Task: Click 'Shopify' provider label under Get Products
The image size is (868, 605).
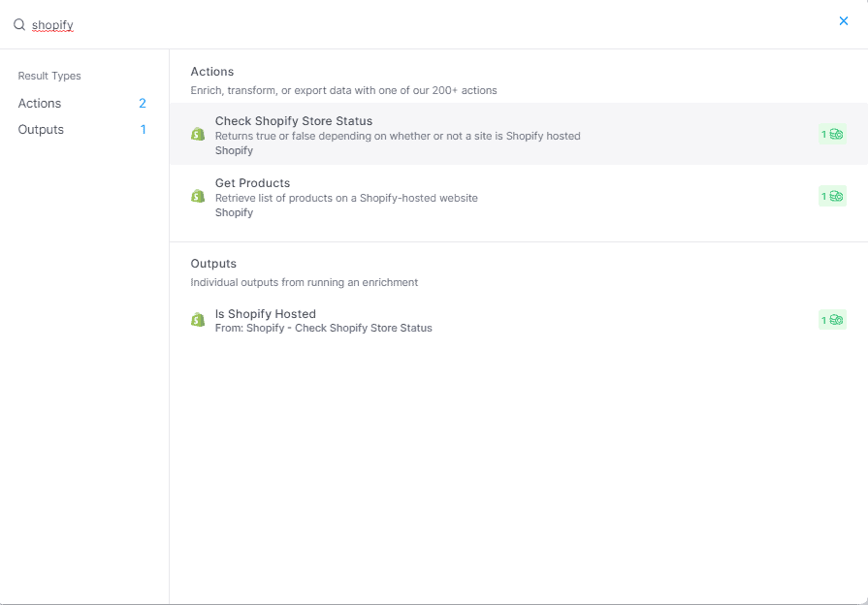Action: coord(234,212)
